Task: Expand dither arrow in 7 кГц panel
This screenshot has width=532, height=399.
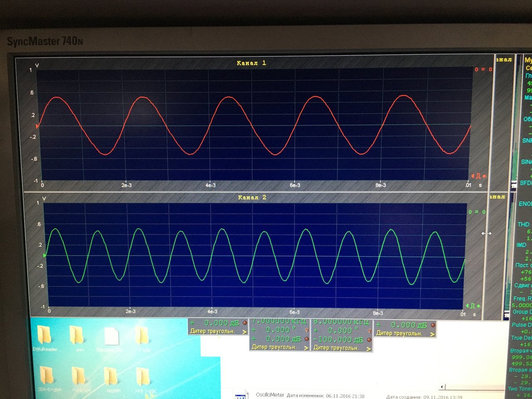Action: (x=306, y=348)
